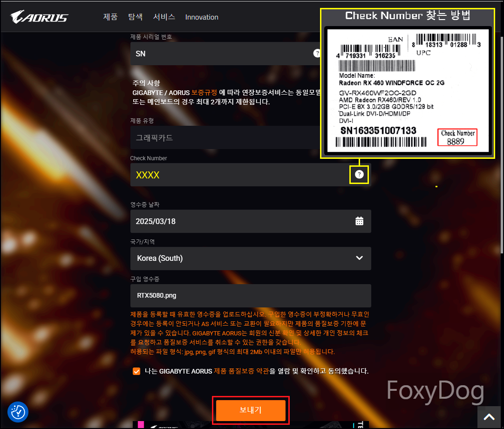Open the 제품 품질보증 약관 link
Image resolution: width=504 pixels, height=429 pixels.
pyautogui.click(x=241, y=371)
